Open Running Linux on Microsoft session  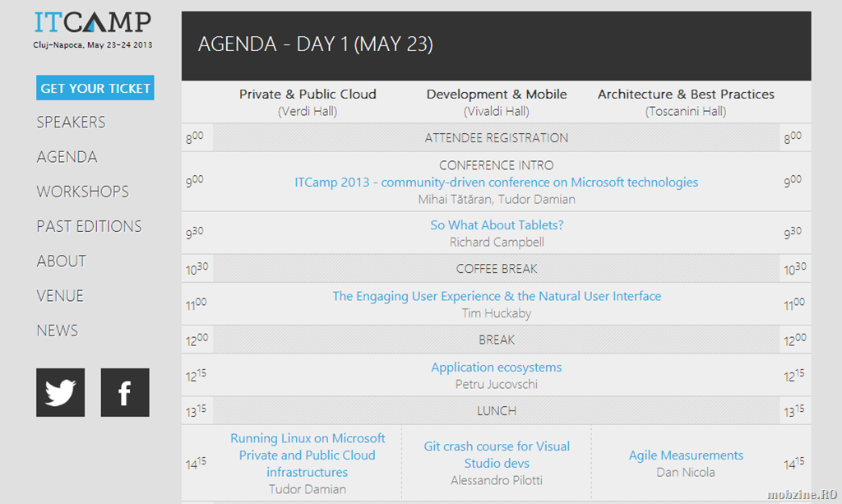308,455
